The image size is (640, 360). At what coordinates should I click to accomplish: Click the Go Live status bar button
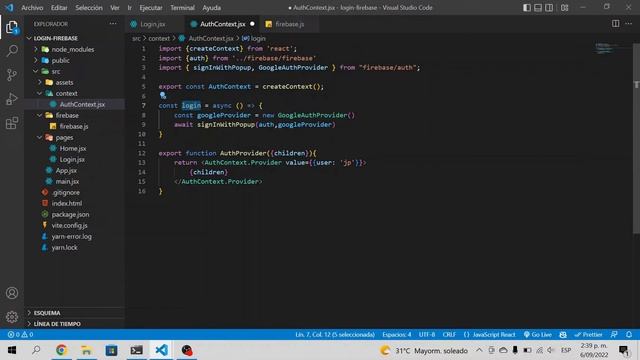tap(538, 335)
